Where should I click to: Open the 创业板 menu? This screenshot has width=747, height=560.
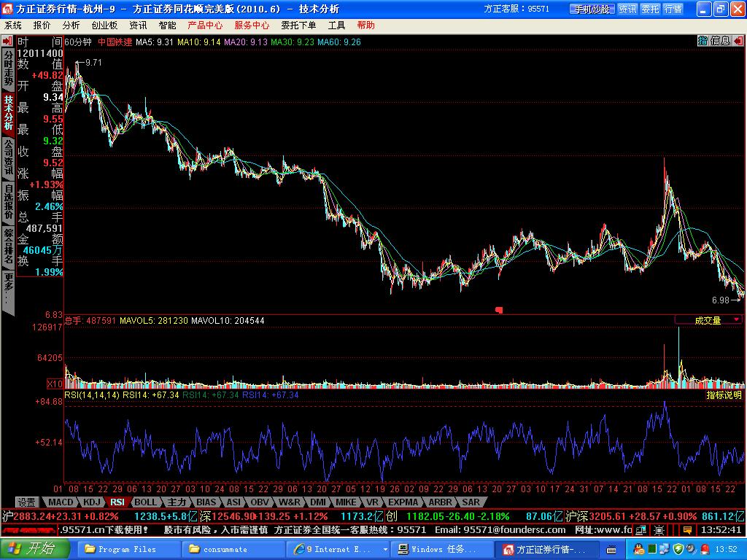point(104,26)
